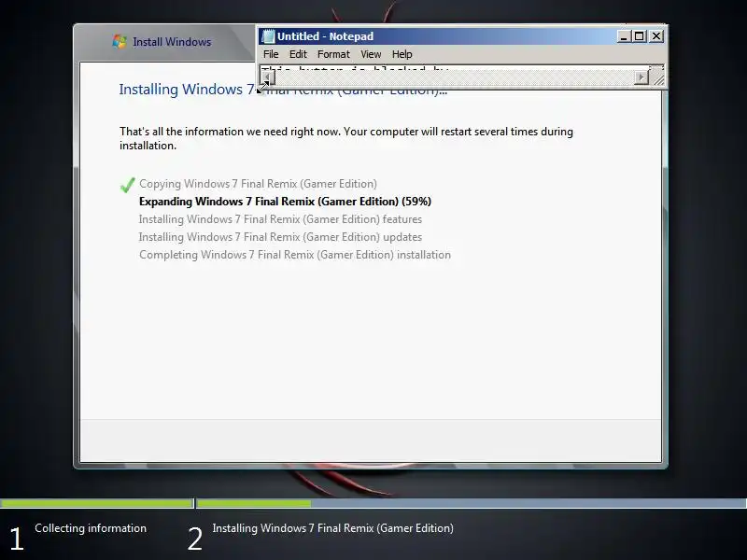
Task: Click the Completing Windows 7 installation line
Action: tap(295, 255)
